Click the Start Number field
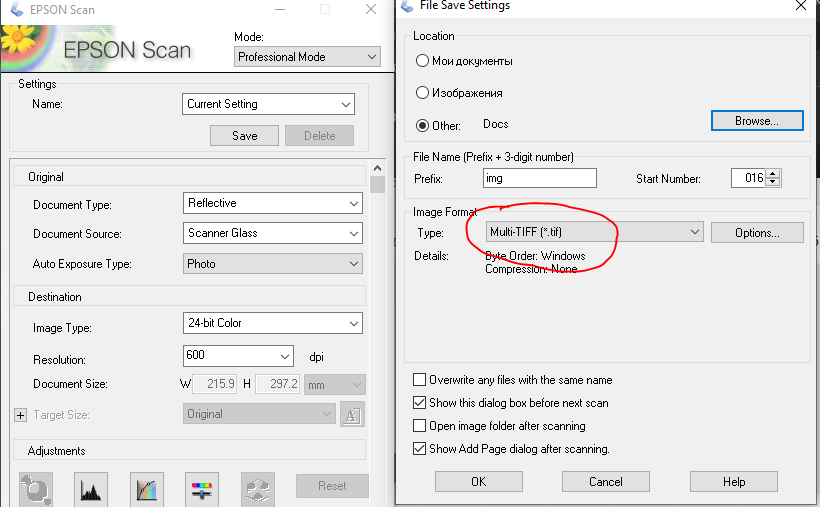 pyautogui.click(x=748, y=178)
